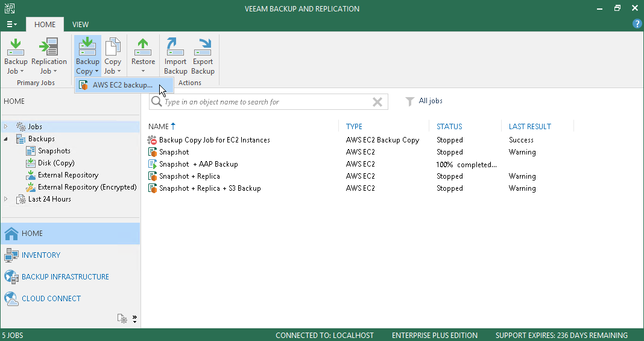Select the Snapshot job row
644x341 pixels.
(174, 152)
